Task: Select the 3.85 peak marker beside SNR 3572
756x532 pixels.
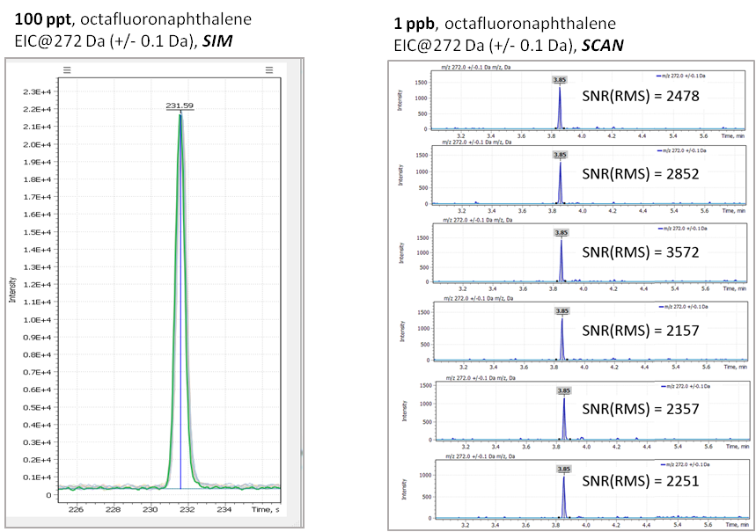Action: coord(561,233)
